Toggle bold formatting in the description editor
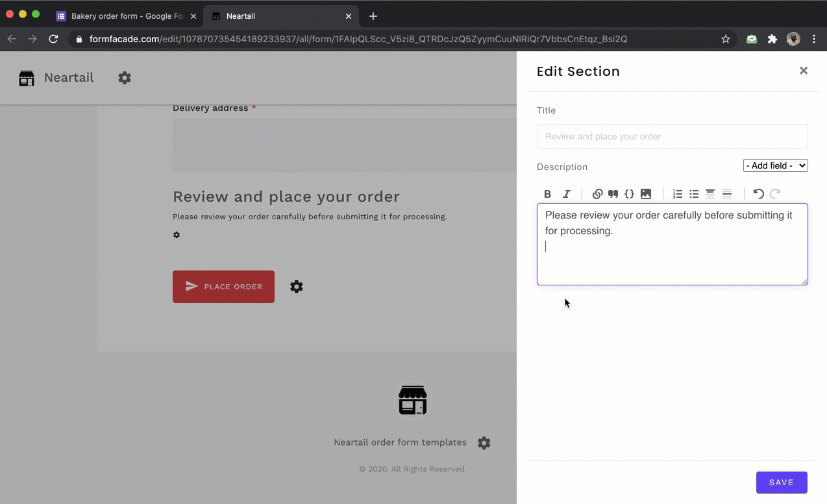Viewport: 827px width, 504px height. [x=547, y=193]
